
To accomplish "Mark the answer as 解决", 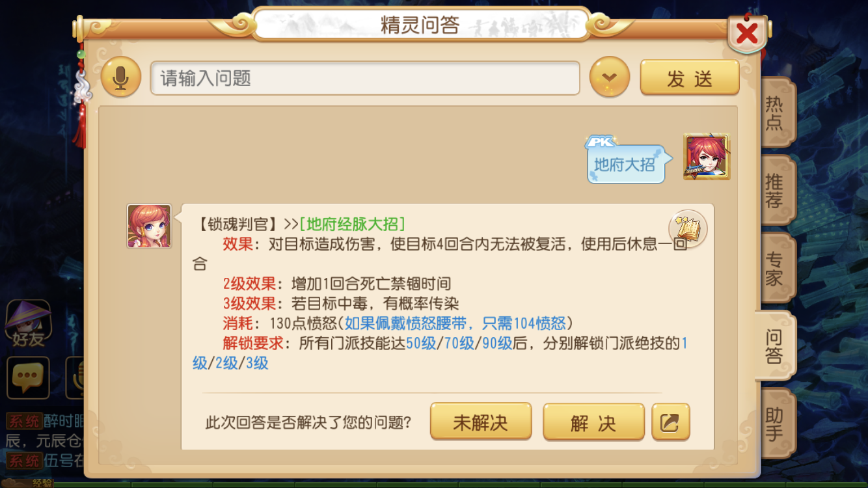I will (593, 422).
